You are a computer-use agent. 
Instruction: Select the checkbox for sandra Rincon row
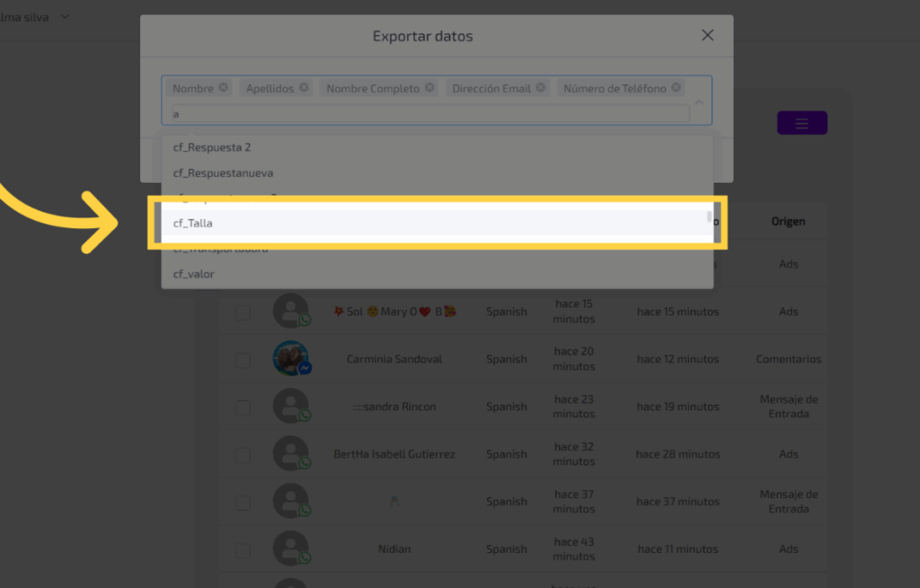243,407
